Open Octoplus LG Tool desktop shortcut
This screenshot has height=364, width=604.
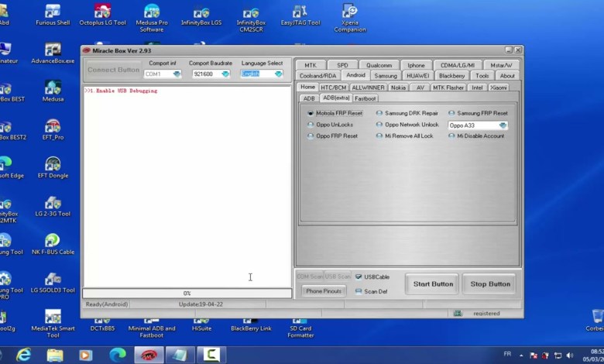(x=102, y=13)
